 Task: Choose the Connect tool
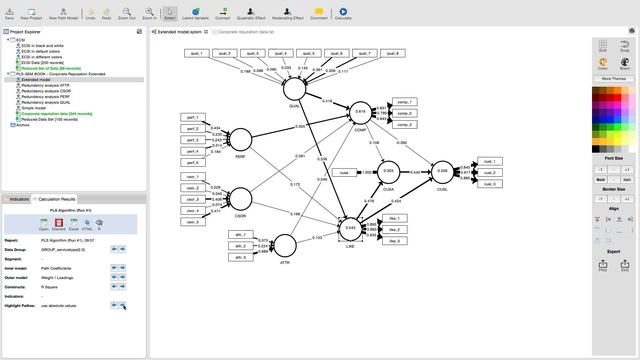tap(222, 13)
